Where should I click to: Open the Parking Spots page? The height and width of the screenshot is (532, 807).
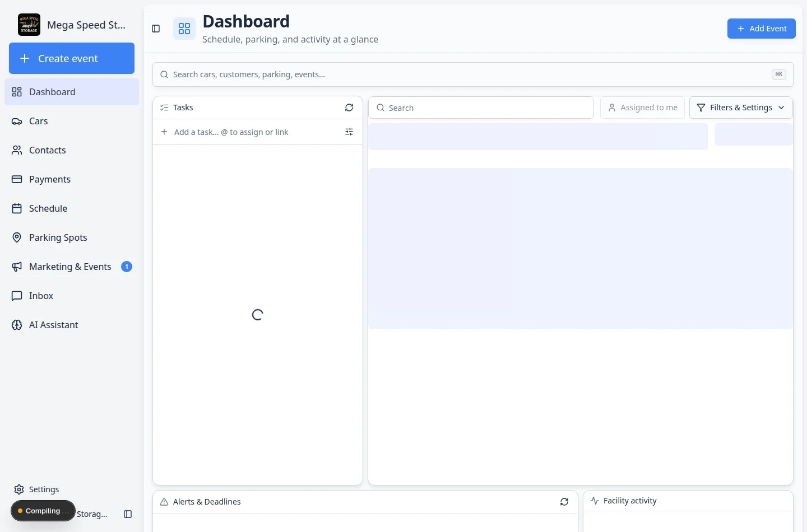tap(72, 237)
